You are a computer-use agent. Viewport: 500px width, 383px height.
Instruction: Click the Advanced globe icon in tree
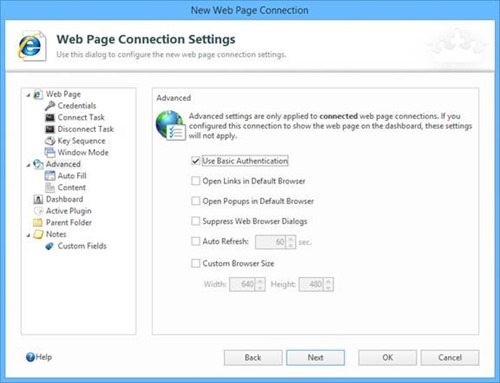click(x=38, y=164)
